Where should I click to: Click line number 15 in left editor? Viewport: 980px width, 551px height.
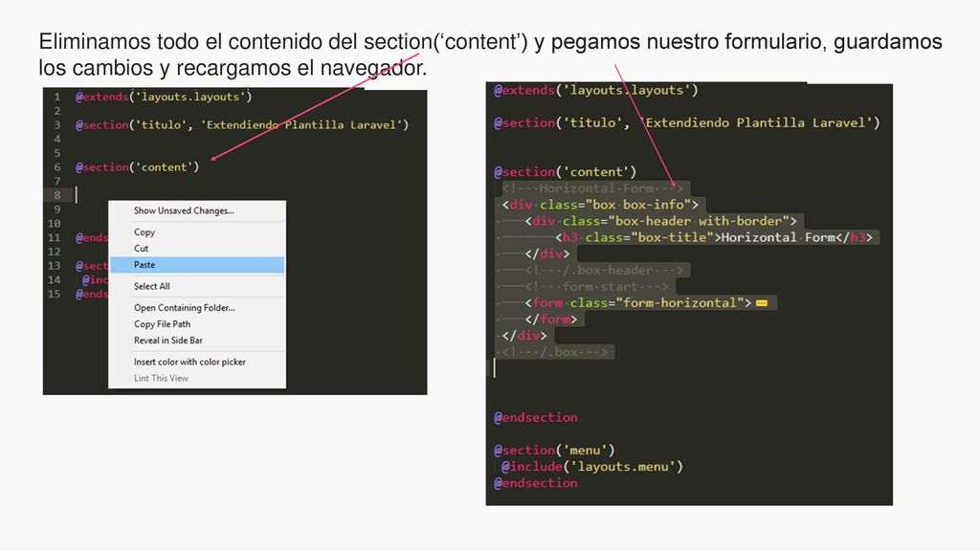click(x=55, y=294)
